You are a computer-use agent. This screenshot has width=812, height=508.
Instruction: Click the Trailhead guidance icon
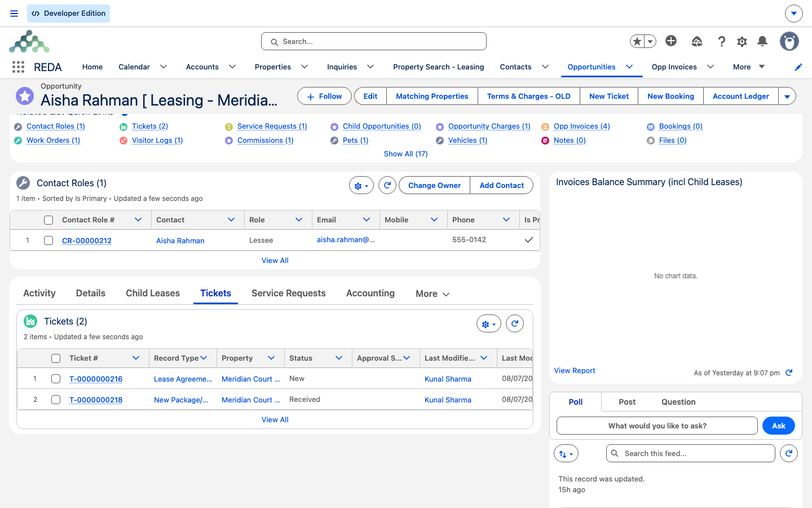(x=697, y=41)
